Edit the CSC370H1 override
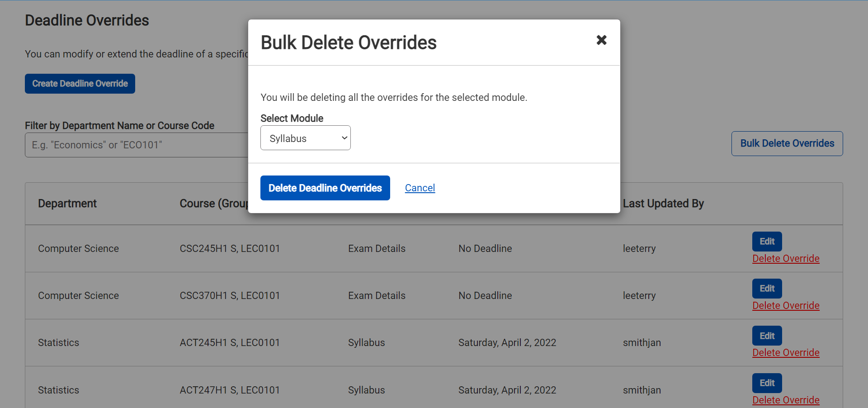The image size is (868, 408). tap(767, 289)
